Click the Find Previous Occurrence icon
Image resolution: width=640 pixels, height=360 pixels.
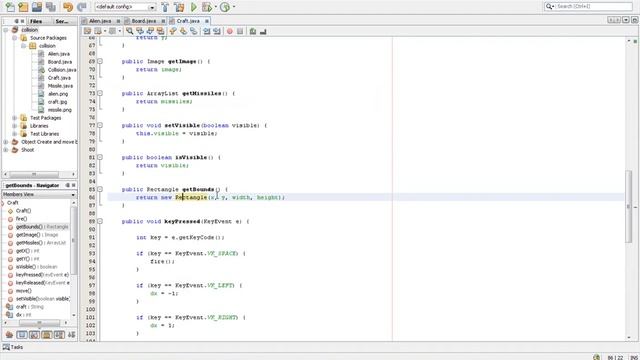[x=140, y=31]
